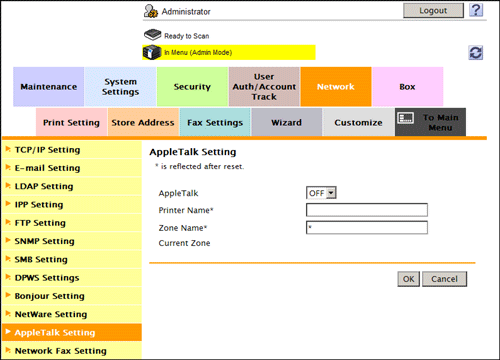This screenshot has height=360, width=500.
Task: Click arrow icon beside Bonjour Setting
Action: pyautogui.click(x=8, y=295)
